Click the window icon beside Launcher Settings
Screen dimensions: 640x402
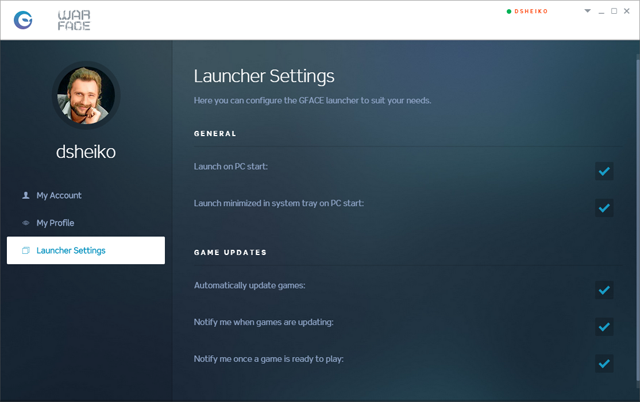[25, 251]
